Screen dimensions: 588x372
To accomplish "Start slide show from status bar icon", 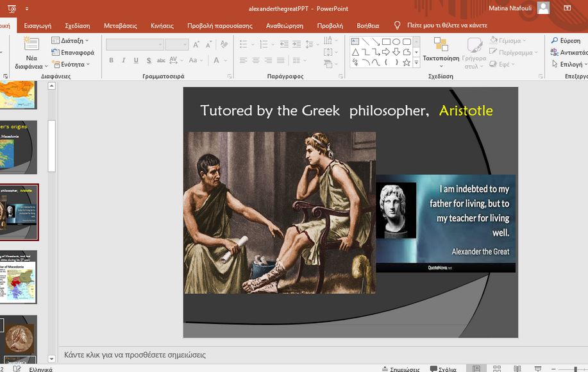I will [x=538, y=369].
